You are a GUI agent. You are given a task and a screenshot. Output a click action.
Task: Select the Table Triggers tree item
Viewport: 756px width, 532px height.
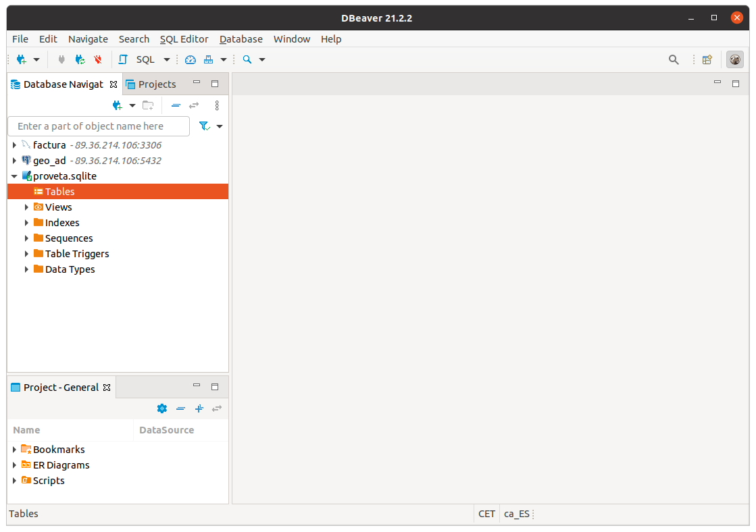point(76,254)
